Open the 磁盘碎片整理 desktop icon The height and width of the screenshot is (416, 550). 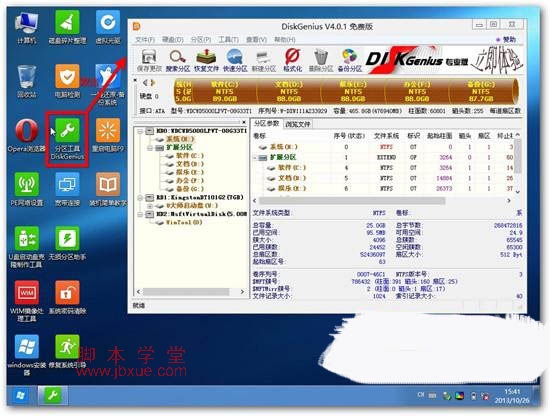tap(67, 28)
